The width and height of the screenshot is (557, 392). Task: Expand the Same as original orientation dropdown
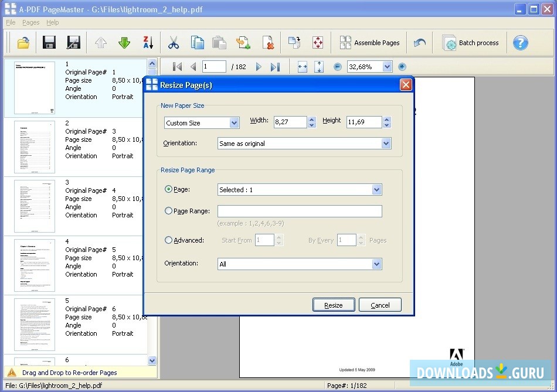pos(386,143)
